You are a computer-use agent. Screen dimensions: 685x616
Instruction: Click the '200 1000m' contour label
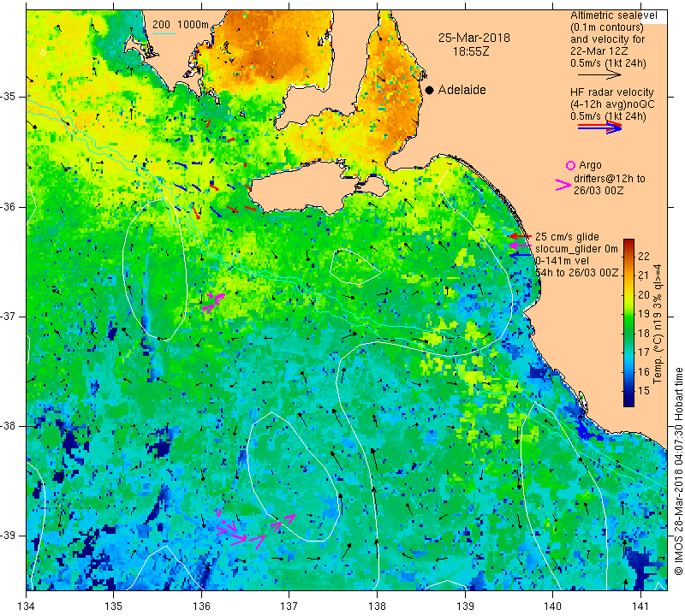point(181,25)
